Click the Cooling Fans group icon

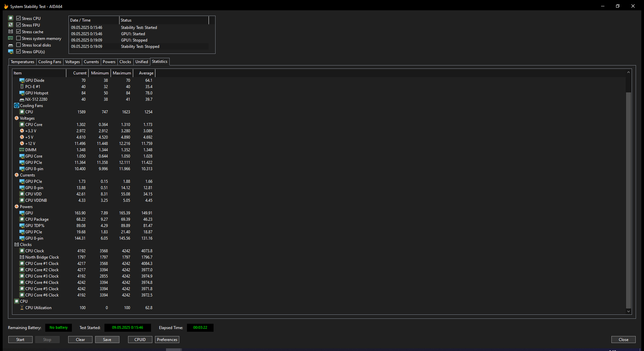[x=17, y=106]
